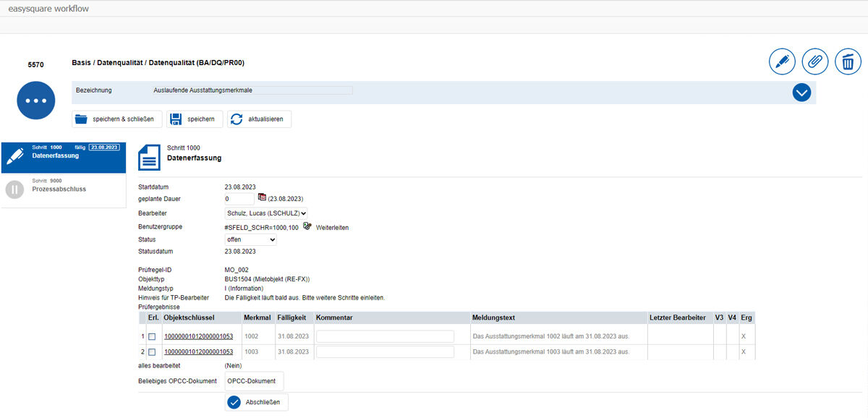
Task: Tick the Erl. checkbox in row 1
Action: click(152, 336)
